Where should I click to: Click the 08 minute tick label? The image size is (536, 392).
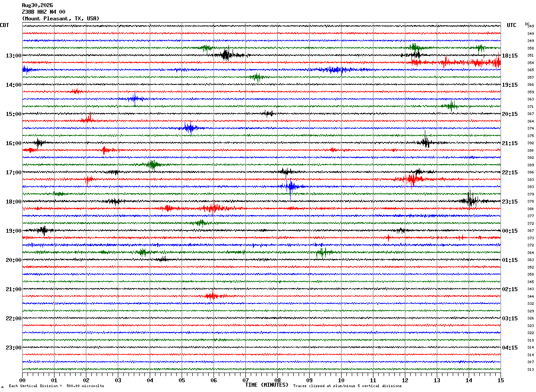pos(277,380)
